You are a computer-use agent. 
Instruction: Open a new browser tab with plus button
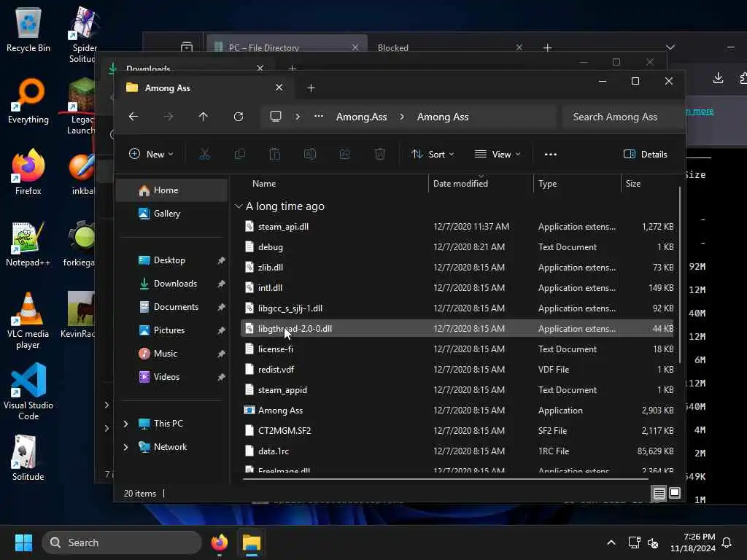pyautogui.click(x=547, y=47)
